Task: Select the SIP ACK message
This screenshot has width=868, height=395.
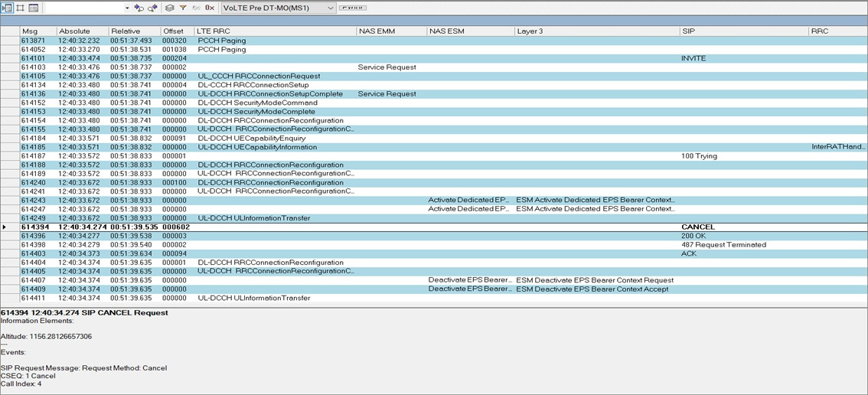Action: point(689,253)
